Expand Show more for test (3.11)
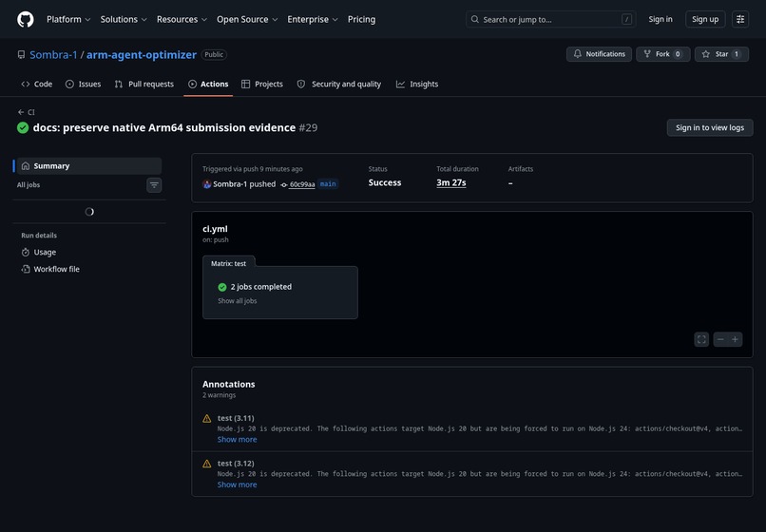Viewport: 766px width, 532px height. pos(237,440)
